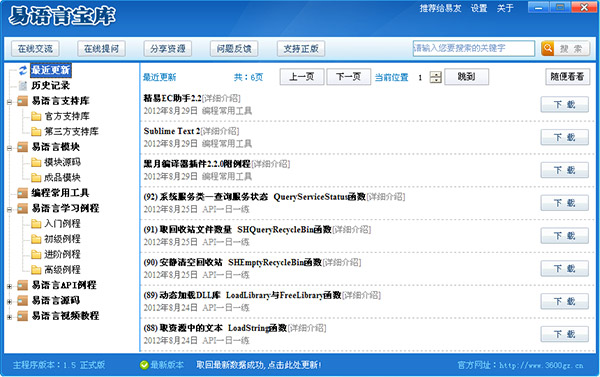Collapse the 易语言学习例程 tree node
600x377 pixels.
[x=9, y=209]
